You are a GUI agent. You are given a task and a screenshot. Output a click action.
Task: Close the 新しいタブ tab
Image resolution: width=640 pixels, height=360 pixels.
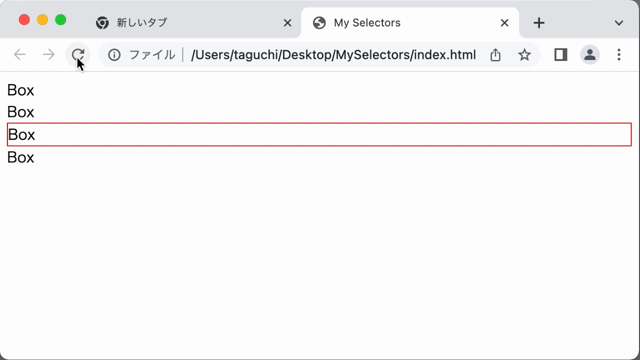click(287, 23)
